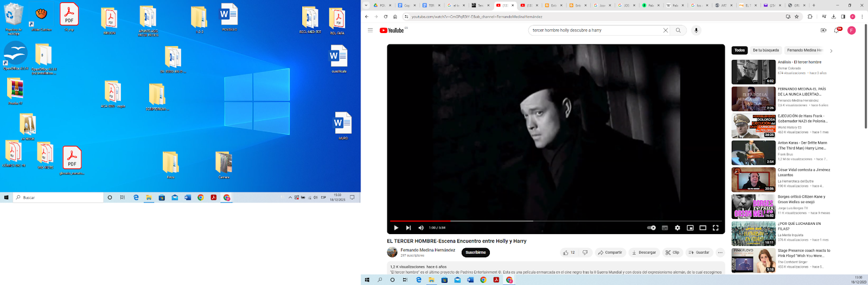Open YouTube account avatar menu
Viewport: 868px width, 285px height.
852,30
